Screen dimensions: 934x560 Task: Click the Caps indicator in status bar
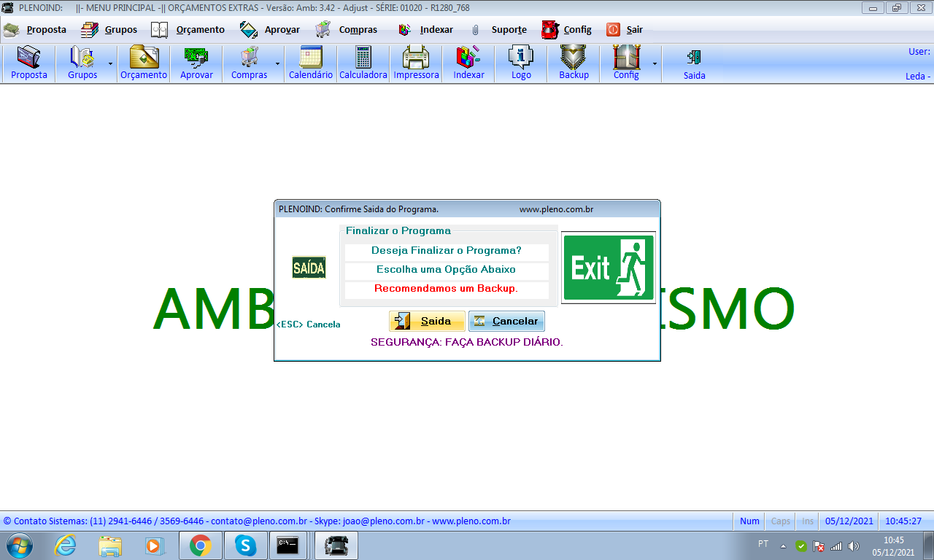click(781, 521)
